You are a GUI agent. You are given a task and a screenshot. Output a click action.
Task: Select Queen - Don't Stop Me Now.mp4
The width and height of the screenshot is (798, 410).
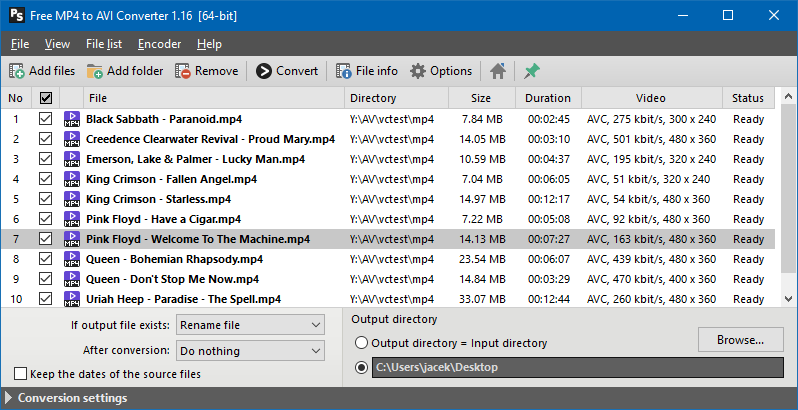coord(173,279)
